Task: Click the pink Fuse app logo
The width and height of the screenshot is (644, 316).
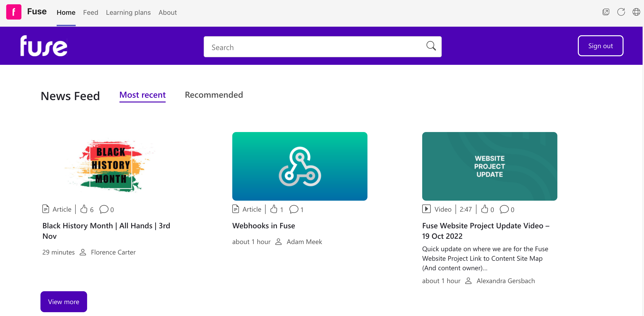Action: click(14, 12)
